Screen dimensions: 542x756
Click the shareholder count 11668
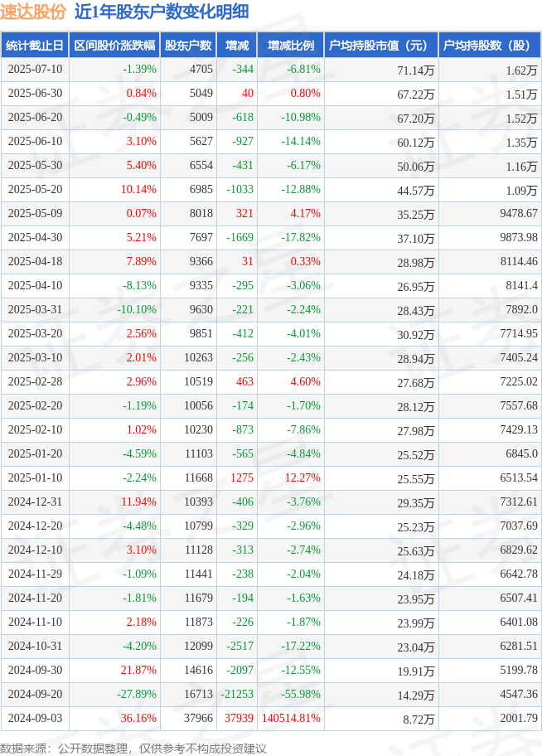coord(198,477)
